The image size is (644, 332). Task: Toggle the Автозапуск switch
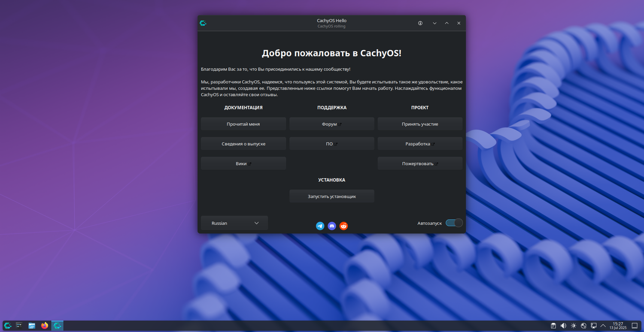tap(454, 223)
